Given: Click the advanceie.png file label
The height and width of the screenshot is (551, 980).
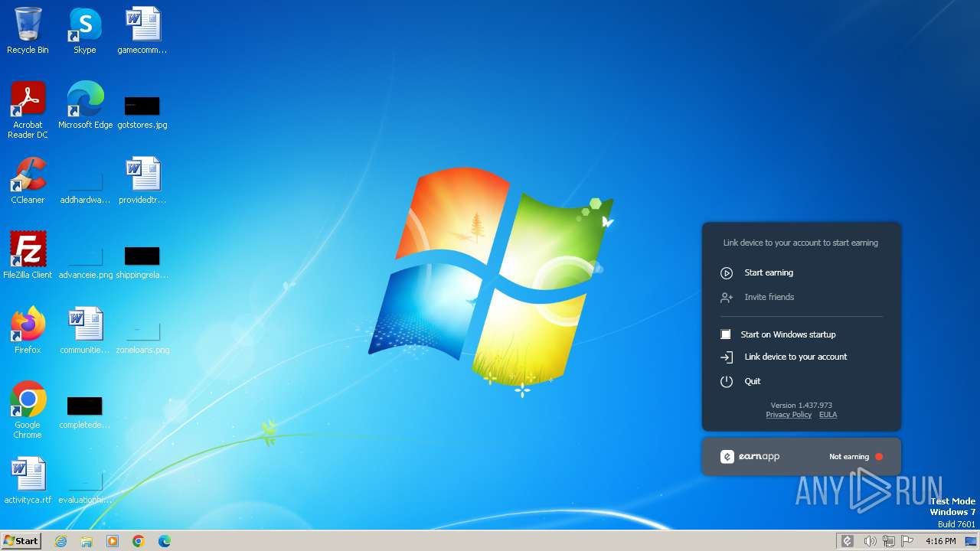Looking at the screenshot, I should click(x=85, y=275).
